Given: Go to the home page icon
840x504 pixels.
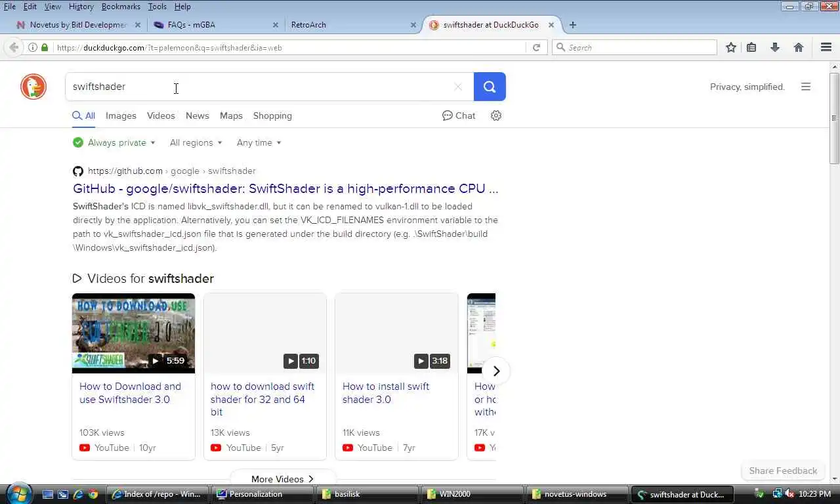Looking at the screenshot, I should coord(799,47).
